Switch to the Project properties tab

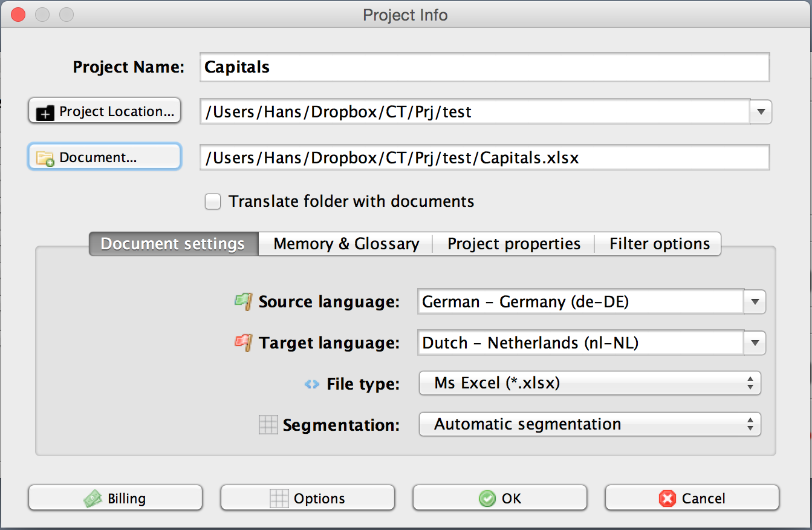click(x=513, y=244)
